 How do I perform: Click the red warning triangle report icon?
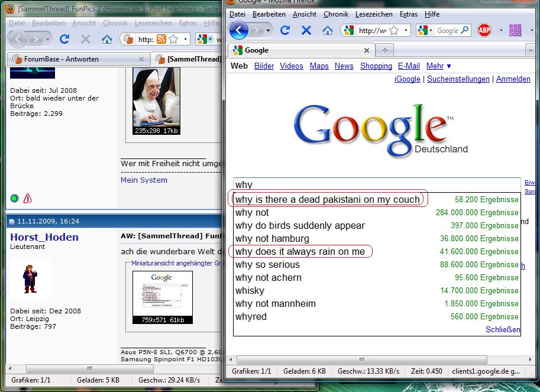(28, 198)
